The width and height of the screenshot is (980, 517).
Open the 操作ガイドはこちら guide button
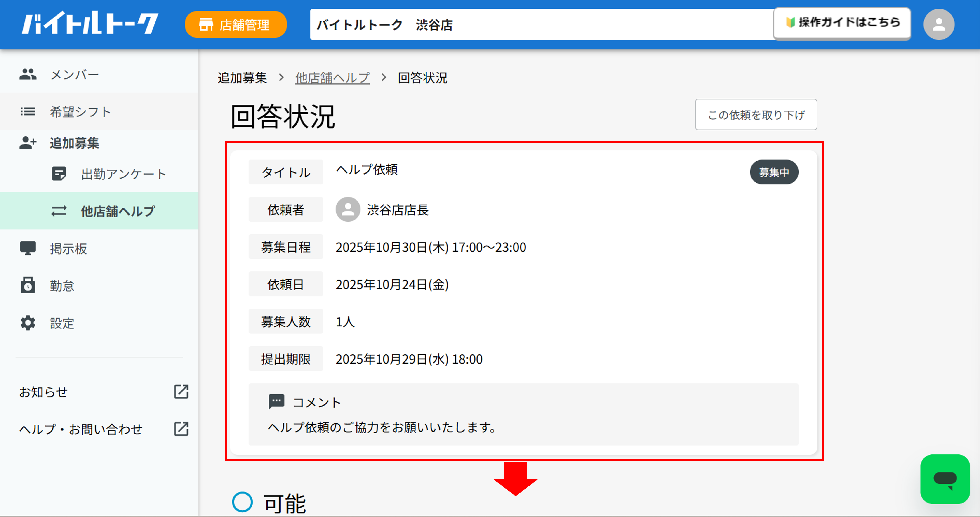(842, 23)
